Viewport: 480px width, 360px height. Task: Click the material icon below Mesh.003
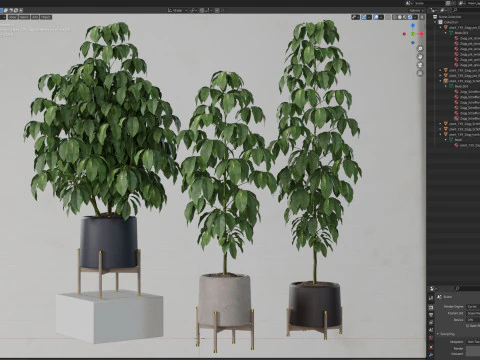coord(457,38)
